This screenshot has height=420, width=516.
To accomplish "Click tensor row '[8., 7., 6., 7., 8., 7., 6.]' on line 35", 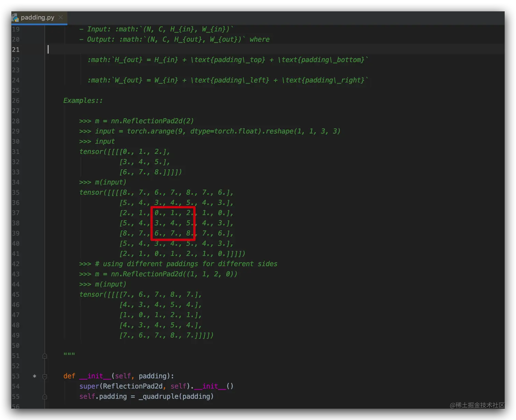I will click(x=176, y=192).
